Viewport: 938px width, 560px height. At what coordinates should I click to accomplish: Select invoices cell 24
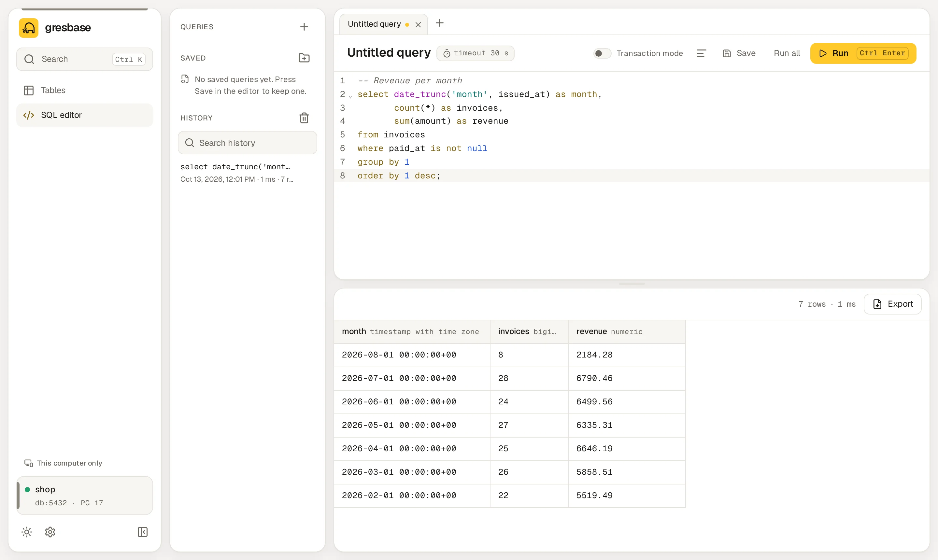pos(529,401)
